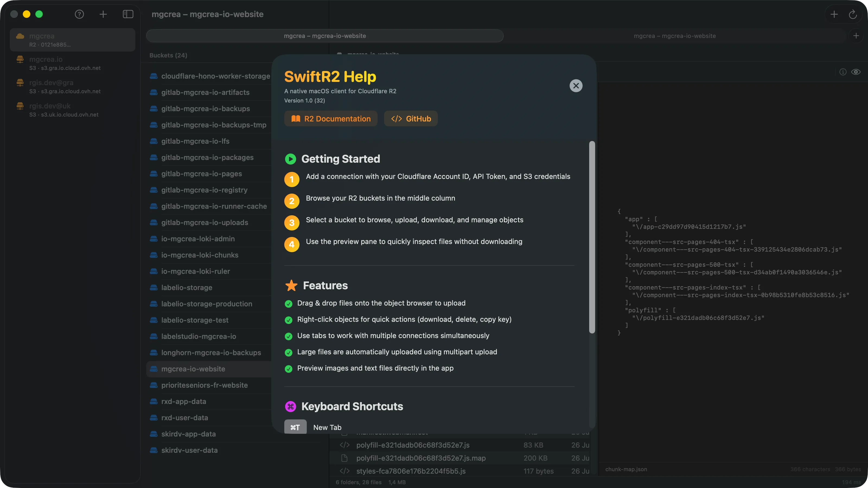Close the SwiftR2 Help dialog
This screenshot has width=868, height=488.
tap(576, 86)
